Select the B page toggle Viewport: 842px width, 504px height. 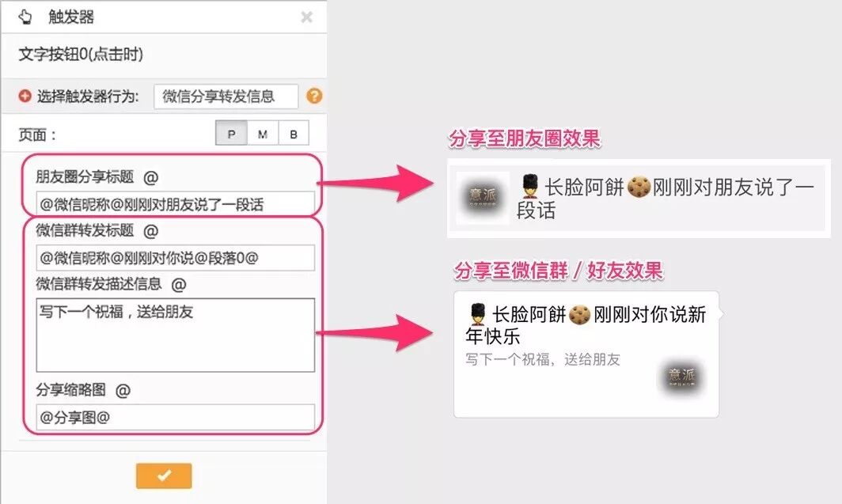[x=294, y=133]
